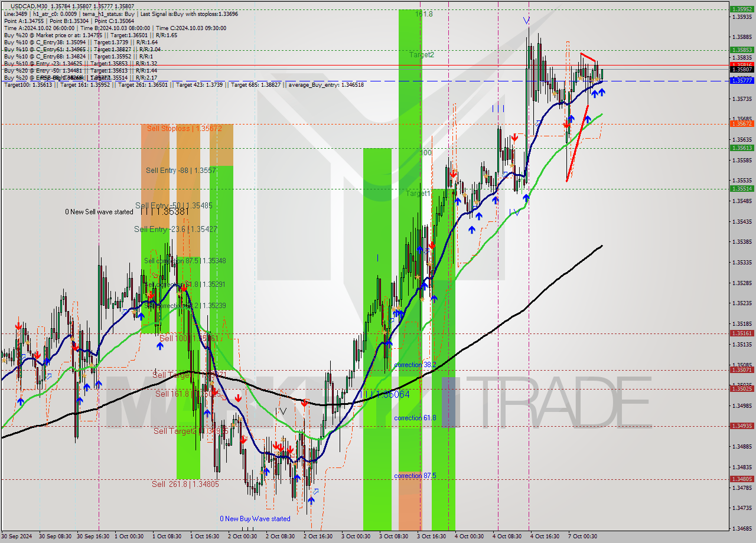The width and height of the screenshot is (756, 543).
Task: Click the 1.35777 price tag on axis
Action: (x=742, y=81)
